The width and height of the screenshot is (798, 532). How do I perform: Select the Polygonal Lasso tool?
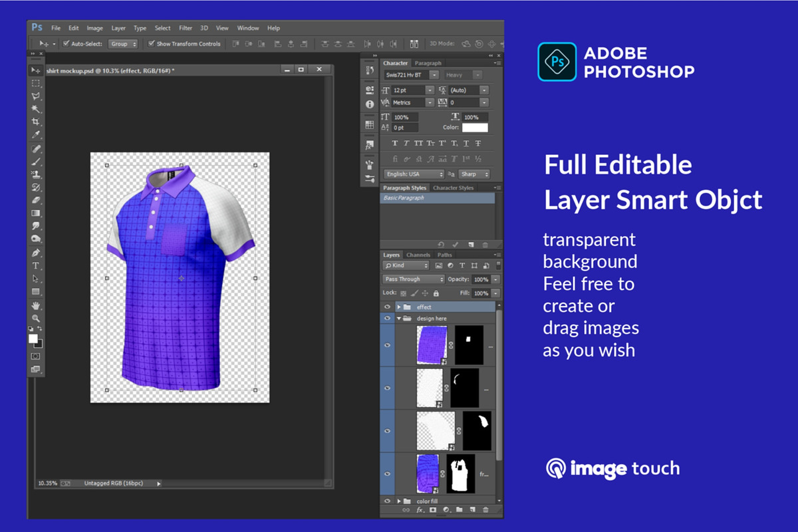pos(36,96)
